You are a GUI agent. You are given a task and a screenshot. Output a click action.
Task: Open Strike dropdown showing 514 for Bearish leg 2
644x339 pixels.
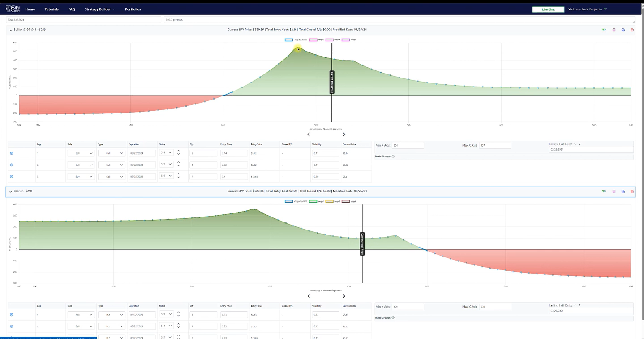click(x=166, y=326)
